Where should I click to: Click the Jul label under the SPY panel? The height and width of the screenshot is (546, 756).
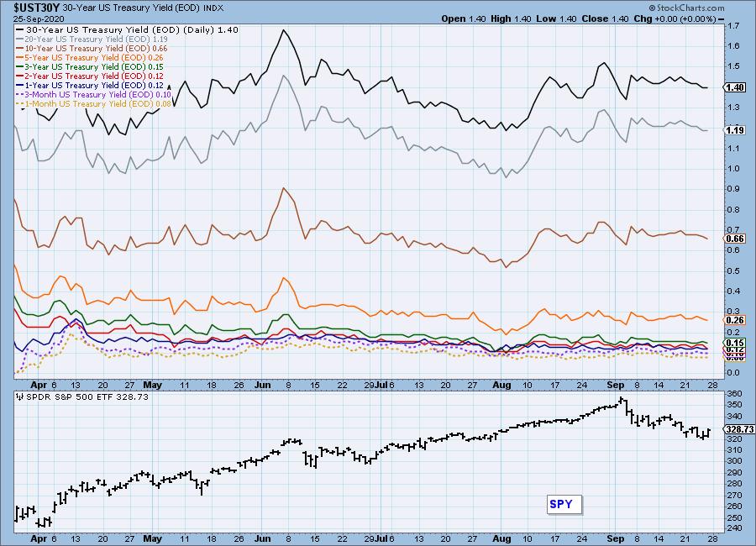(x=381, y=538)
